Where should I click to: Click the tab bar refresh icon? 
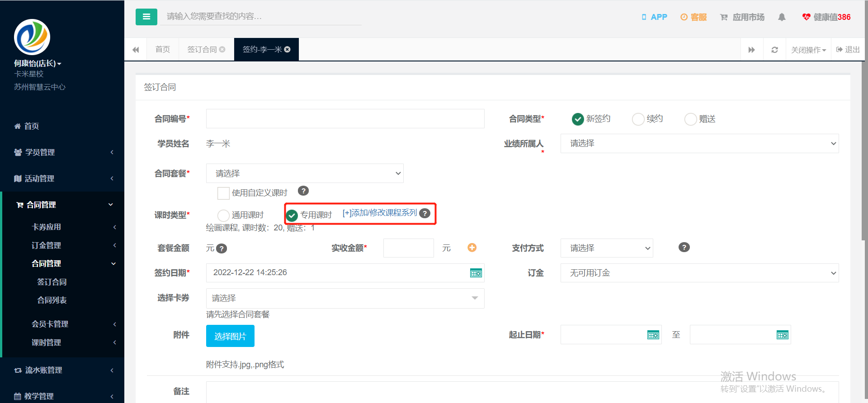[x=774, y=50]
